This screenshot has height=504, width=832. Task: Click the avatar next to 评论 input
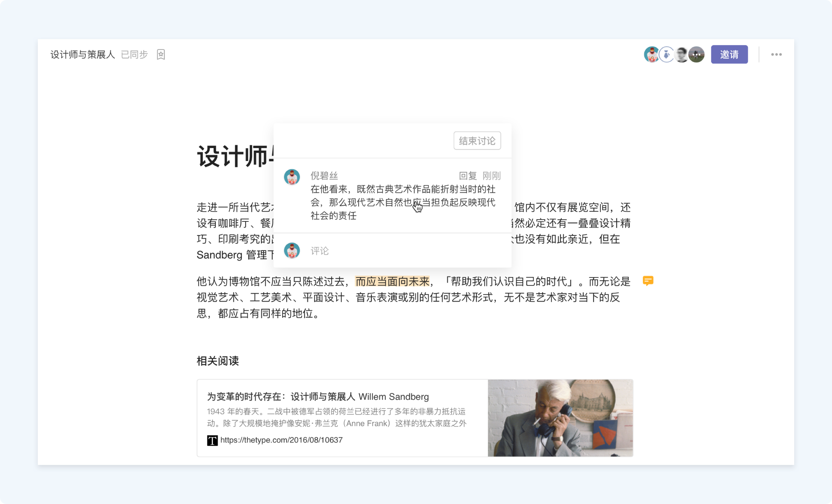(x=292, y=250)
